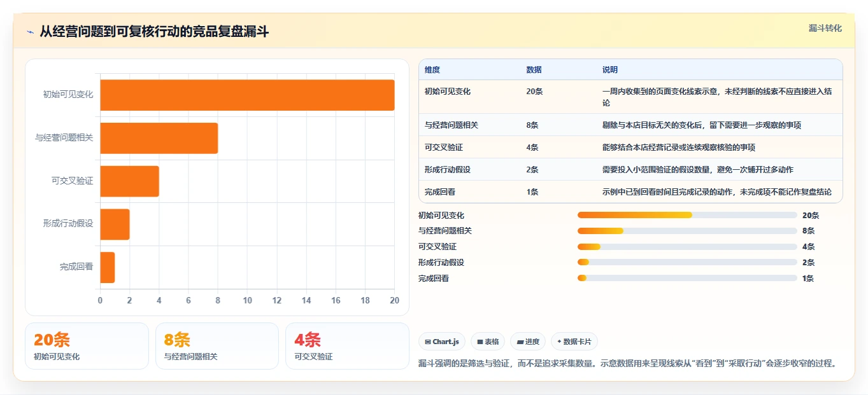This screenshot has height=395, width=868.
Task: Click the 1条 value beside the progress bar
Action: click(x=808, y=279)
